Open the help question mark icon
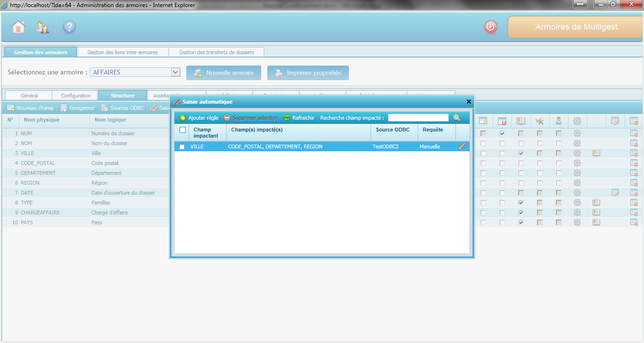 point(69,27)
